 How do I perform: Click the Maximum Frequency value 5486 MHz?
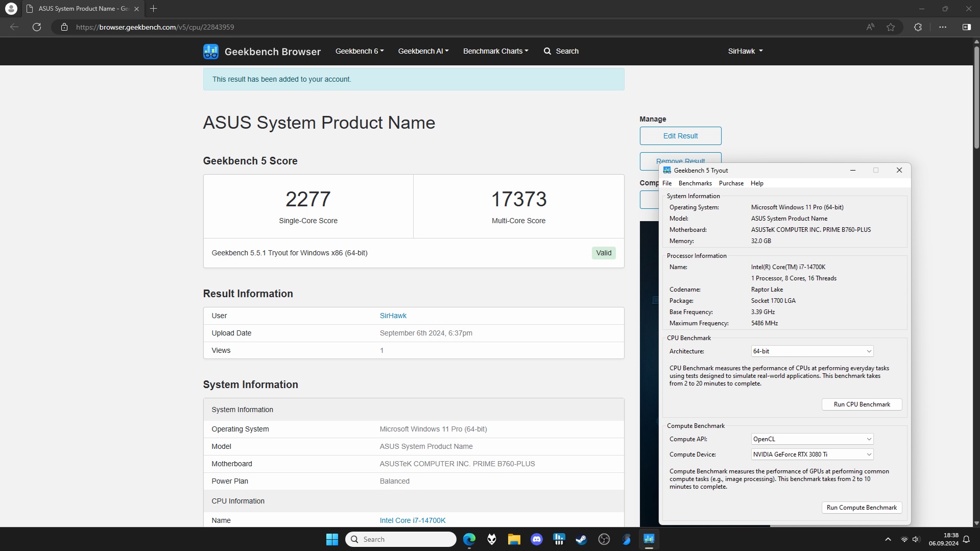pyautogui.click(x=764, y=323)
